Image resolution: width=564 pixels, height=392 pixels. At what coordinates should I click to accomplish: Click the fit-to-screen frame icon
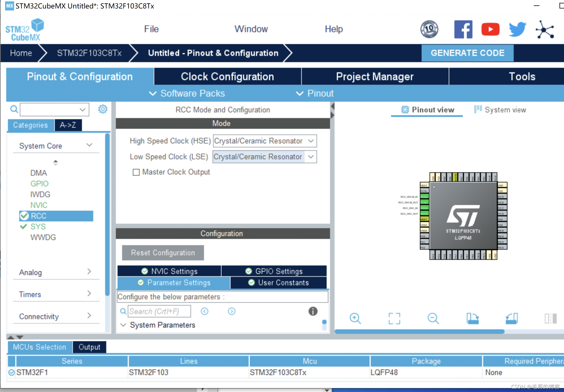394,318
